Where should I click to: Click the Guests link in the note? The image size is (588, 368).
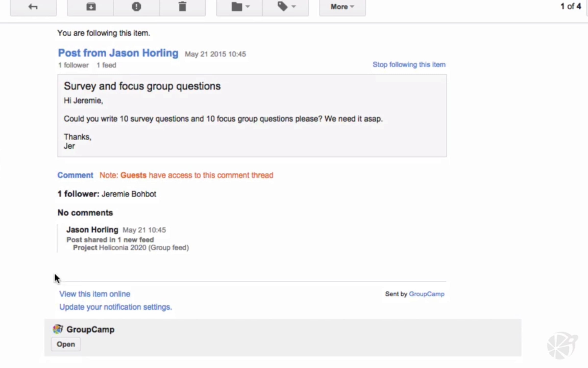(x=133, y=175)
